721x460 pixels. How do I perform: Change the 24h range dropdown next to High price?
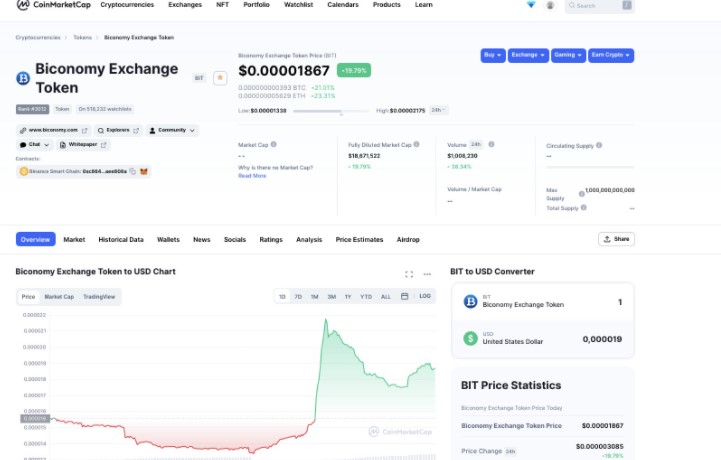coord(438,110)
